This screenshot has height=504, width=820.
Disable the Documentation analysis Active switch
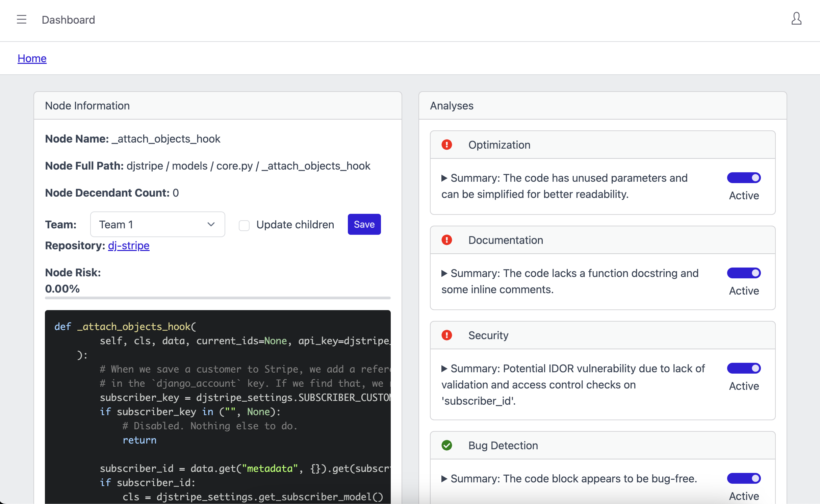[744, 273]
